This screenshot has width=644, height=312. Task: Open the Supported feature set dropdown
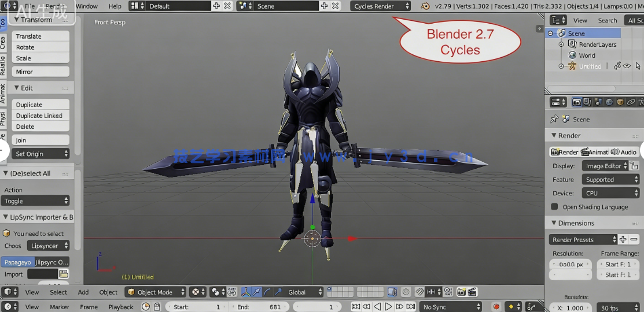(610, 180)
